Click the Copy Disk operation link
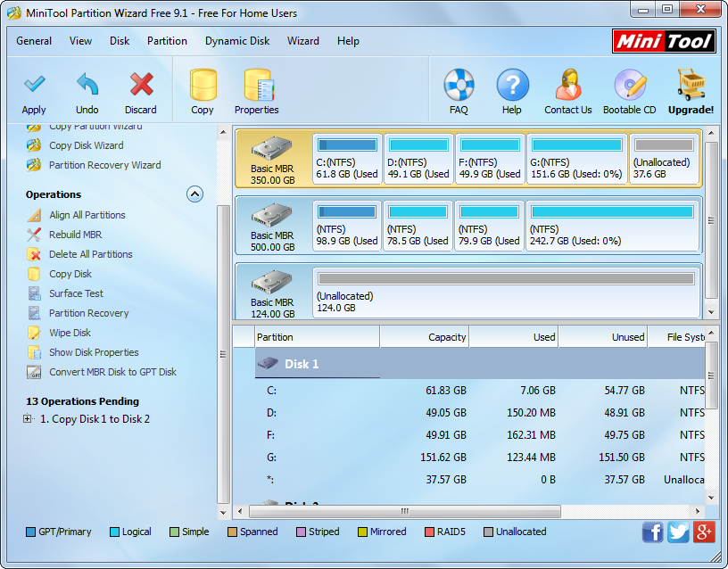 (70, 274)
